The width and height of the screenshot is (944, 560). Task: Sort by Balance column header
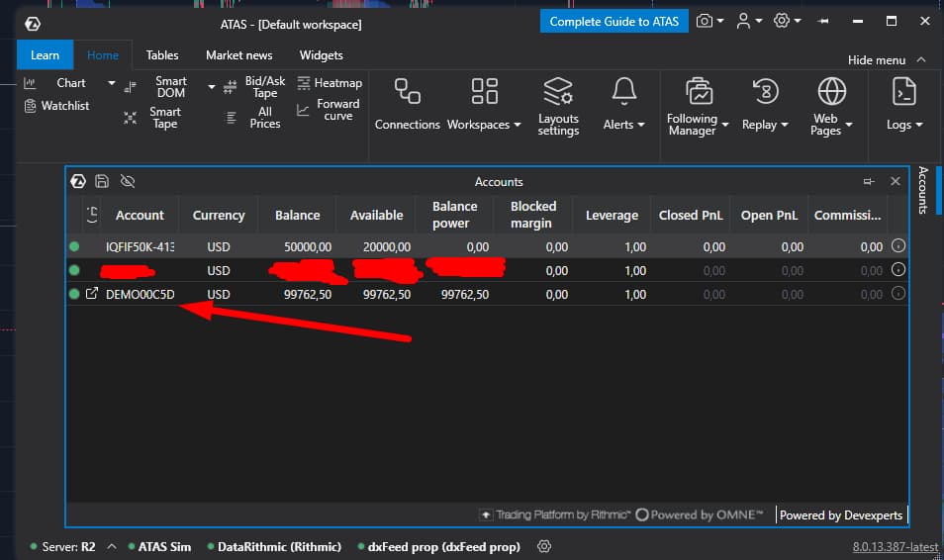[298, 216]
